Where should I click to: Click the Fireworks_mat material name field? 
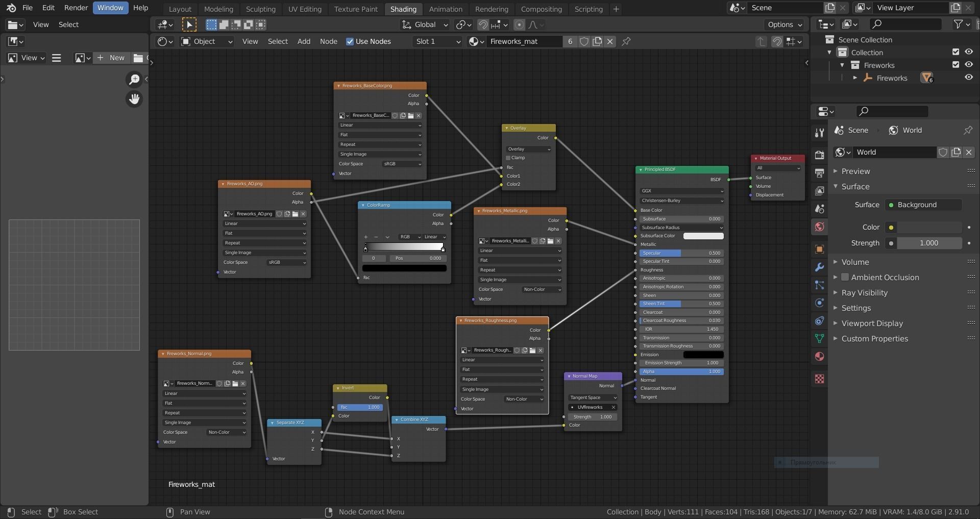coord(523,41)
